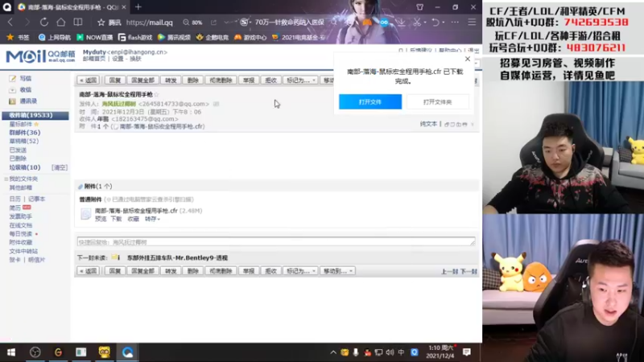Open the flash游戏 bookmark

135,37
